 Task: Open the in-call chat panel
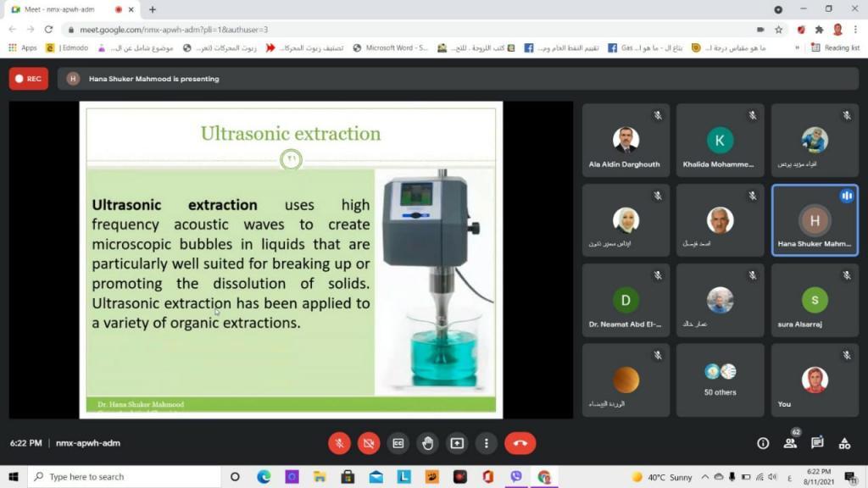(817, 443)
